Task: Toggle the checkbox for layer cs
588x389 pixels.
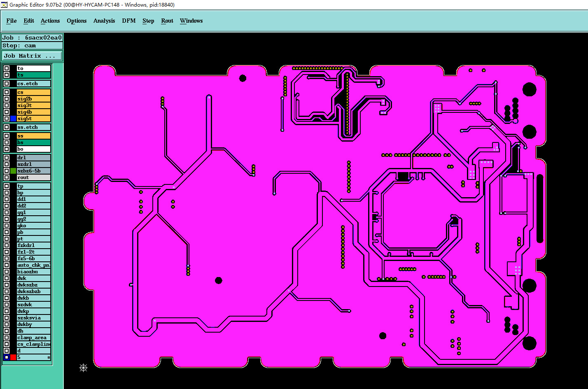Action: (7, 92)
